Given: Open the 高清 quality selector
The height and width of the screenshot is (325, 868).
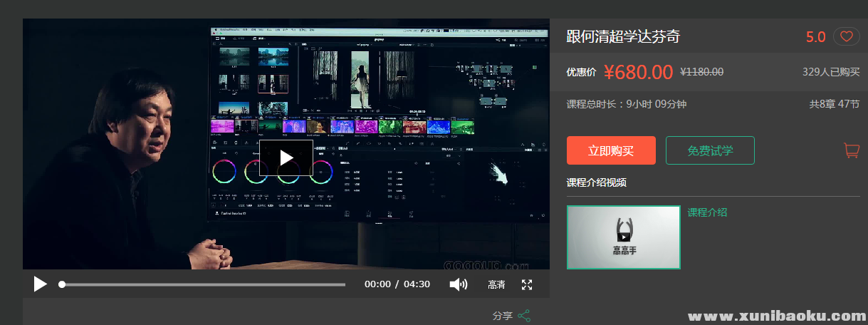Looking at the screenshot, I should pos(496,284).
